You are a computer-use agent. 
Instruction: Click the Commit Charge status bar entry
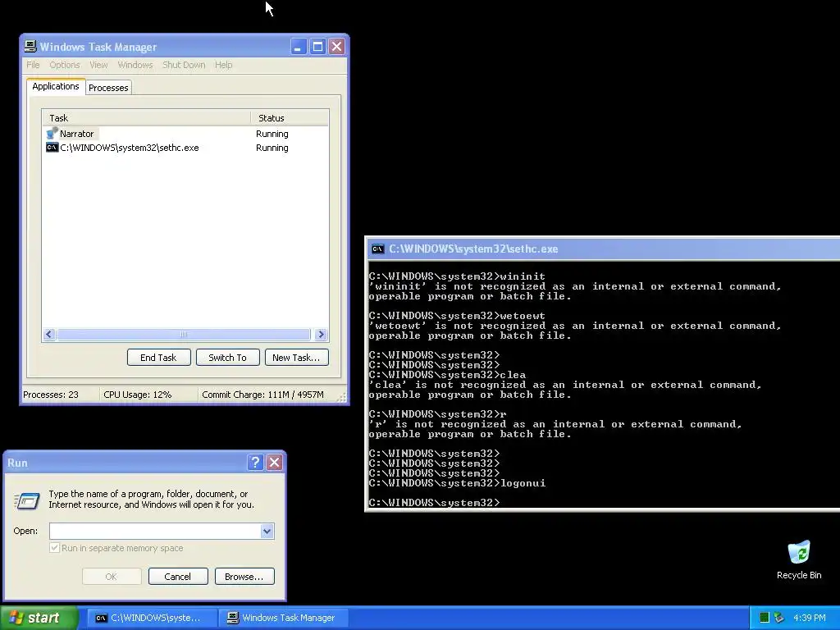pyautogui.click(x=262, y=395)
